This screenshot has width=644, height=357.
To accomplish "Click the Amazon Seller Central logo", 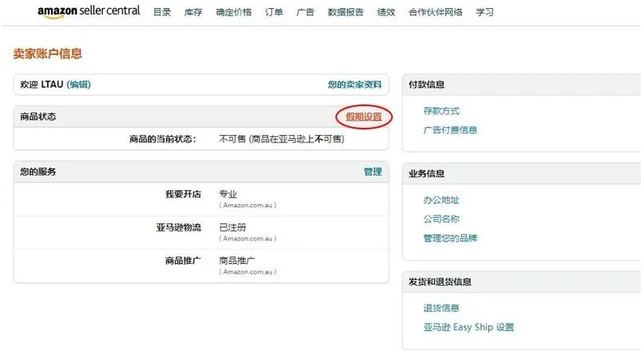I will [x=88, y=11].
